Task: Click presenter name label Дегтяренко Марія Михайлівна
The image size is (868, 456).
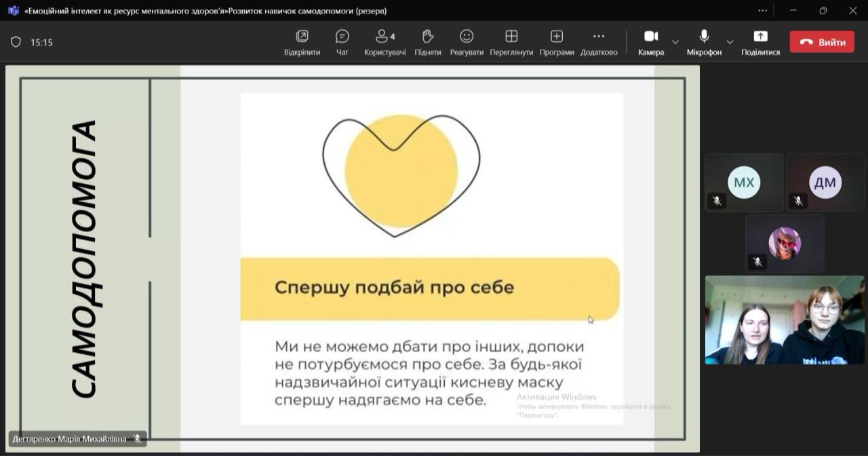Action: (69, 439)
